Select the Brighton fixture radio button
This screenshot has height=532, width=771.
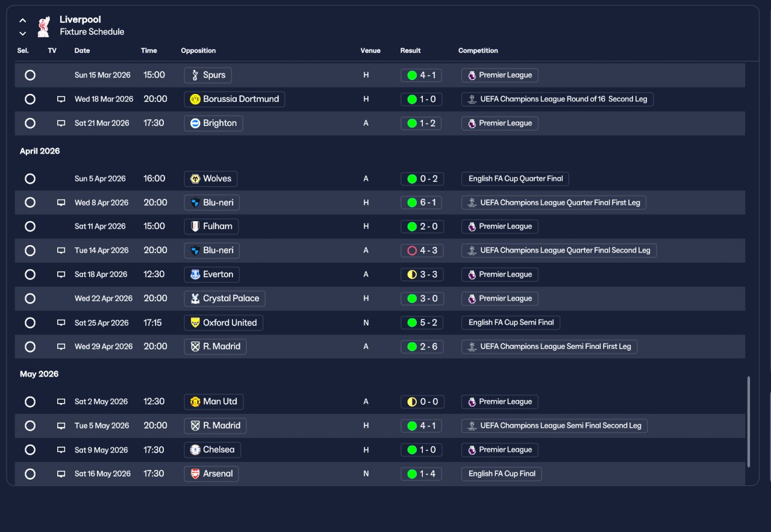pos(30,124)
